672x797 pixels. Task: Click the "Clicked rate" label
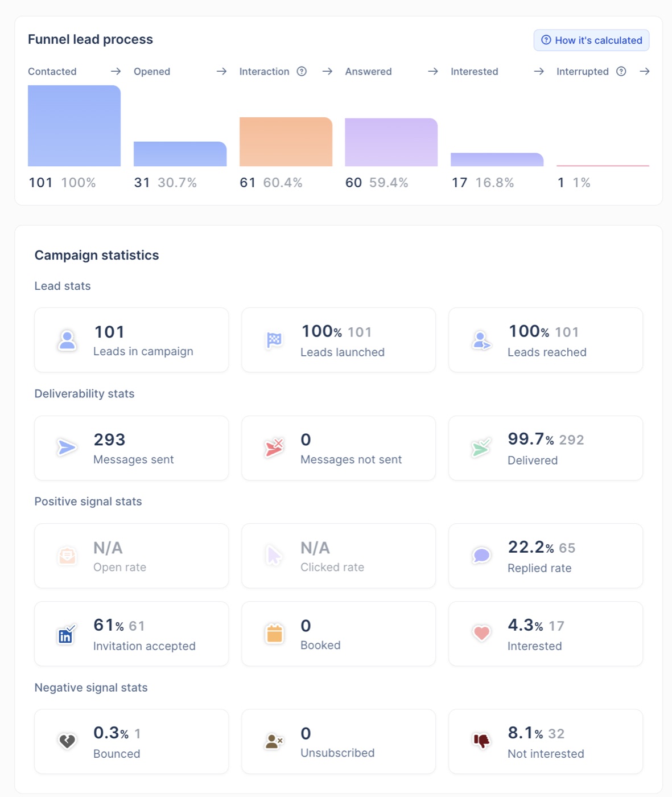[x=332, y=568]
